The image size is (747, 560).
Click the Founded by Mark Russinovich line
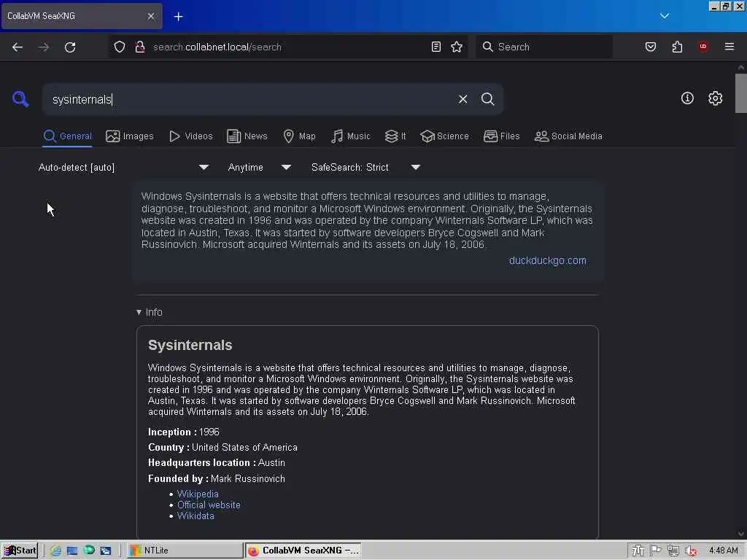(x=216, y=478)
